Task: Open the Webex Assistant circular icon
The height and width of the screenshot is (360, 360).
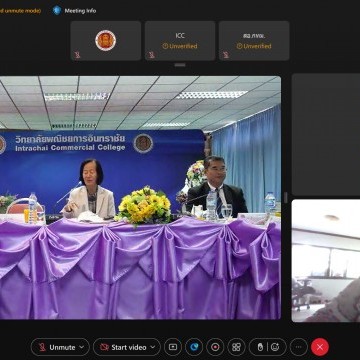Action: click(194, 347)
